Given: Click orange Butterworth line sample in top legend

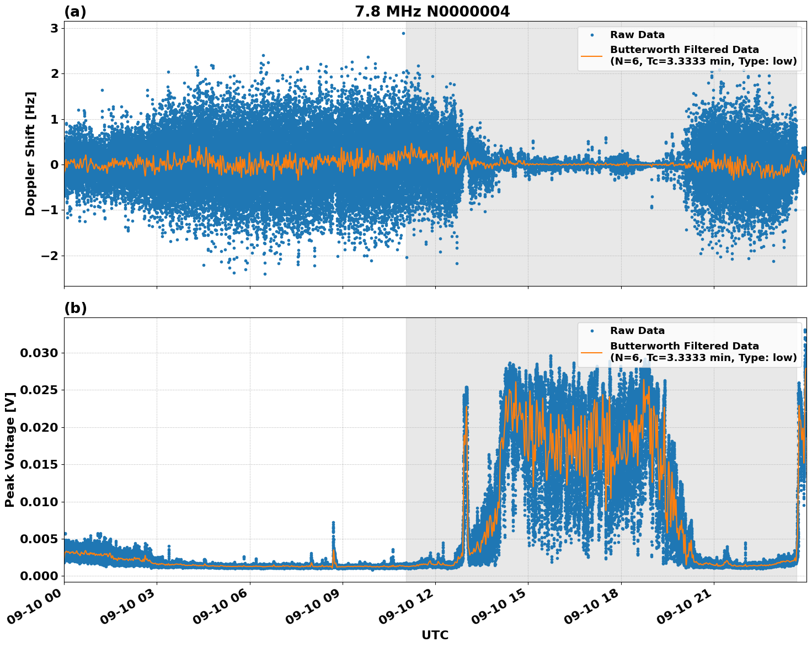Looking at the screenshot, I should point(591,56).
